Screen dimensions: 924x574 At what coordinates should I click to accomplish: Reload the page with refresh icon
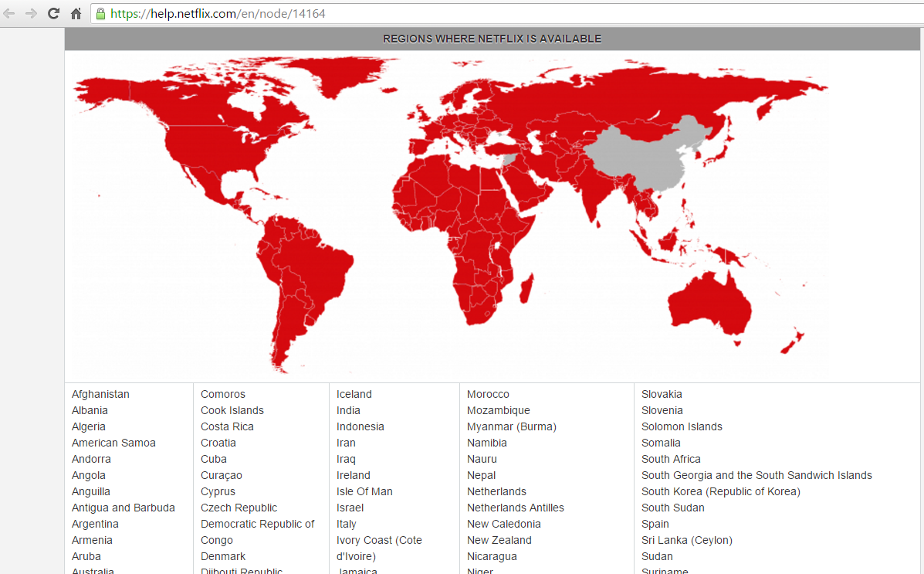53,13
